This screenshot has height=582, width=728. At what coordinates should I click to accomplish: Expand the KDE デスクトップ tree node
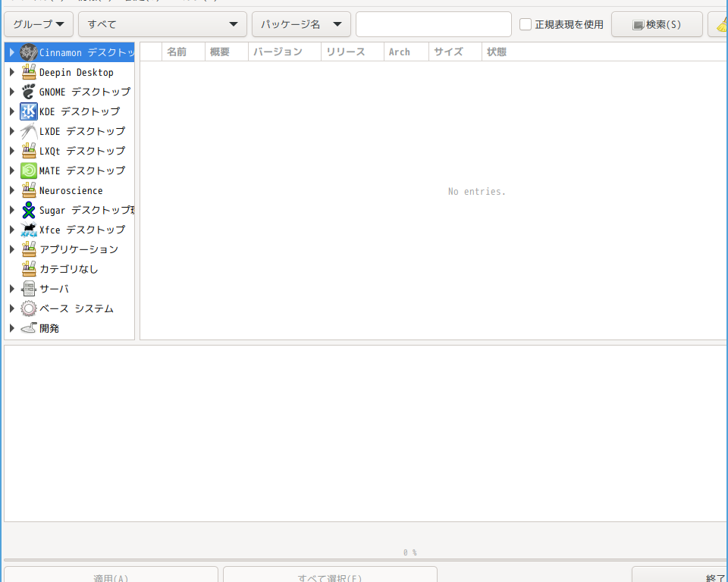pos(12,111)
